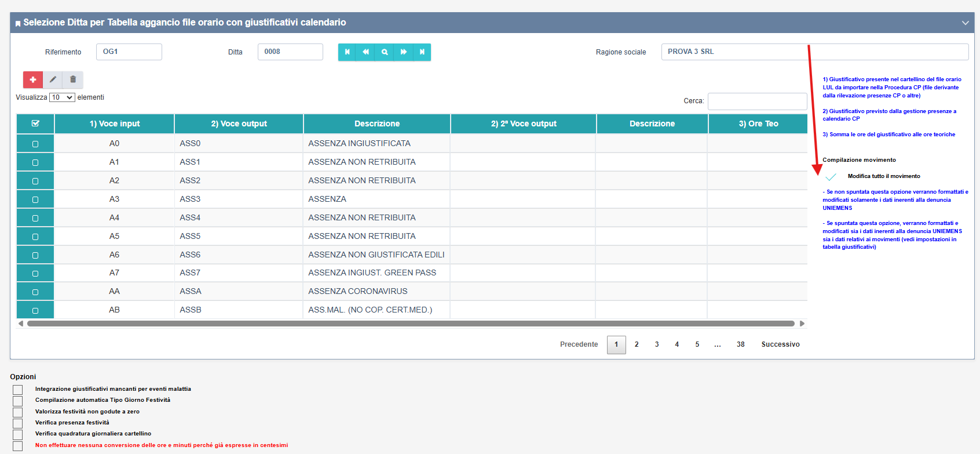Go to previous company record
The height and width of the screenshot is (454, 980).
point(366,52)
